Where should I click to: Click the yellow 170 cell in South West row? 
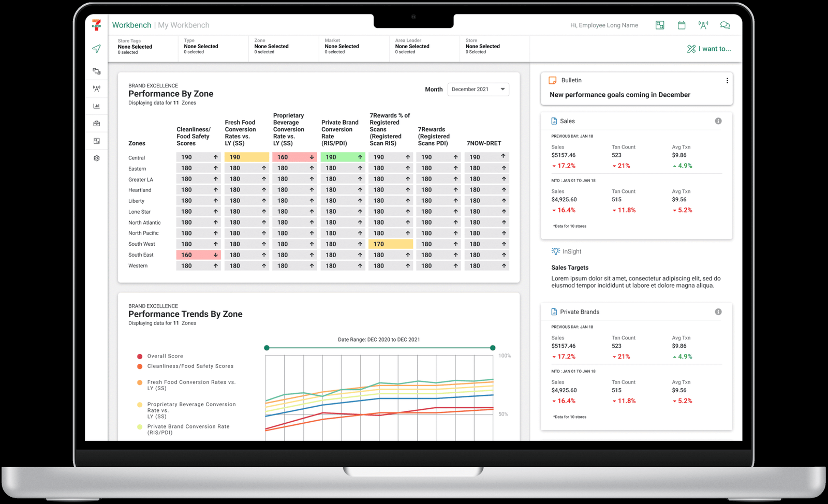coord(391,244)
